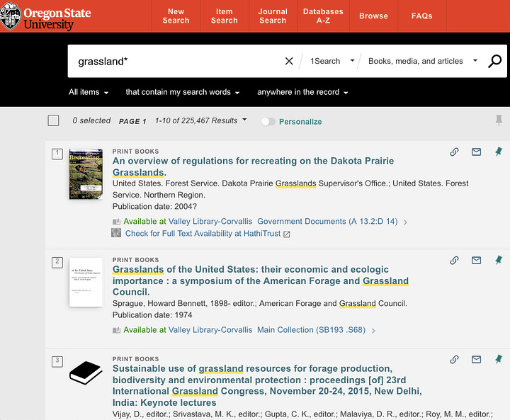Submit search with the magnifying glass icon

click(x=494, y=61)
